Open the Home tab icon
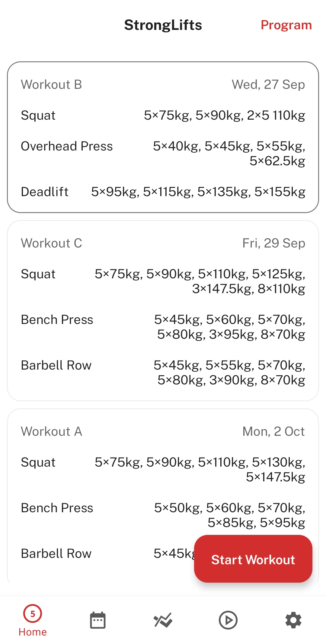The height and width of the screenshot is (644, 326). 33,613
